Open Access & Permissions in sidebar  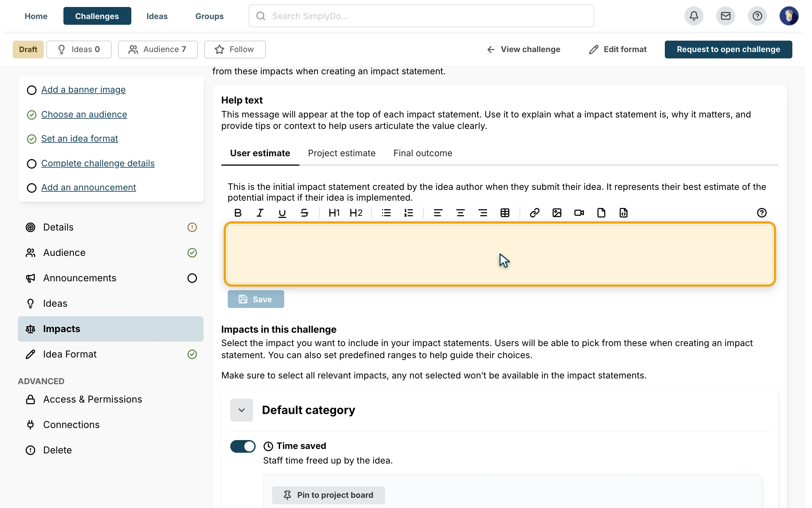111,399
